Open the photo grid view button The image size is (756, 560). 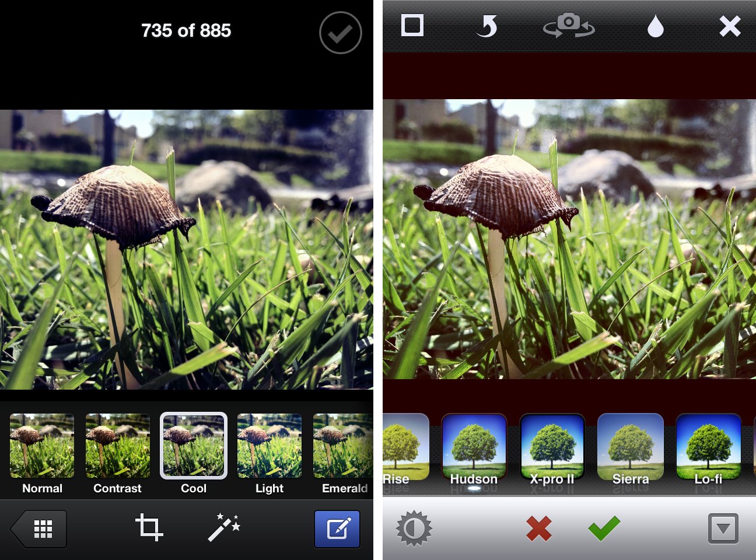pyautogui.click(x=39, y=529)
